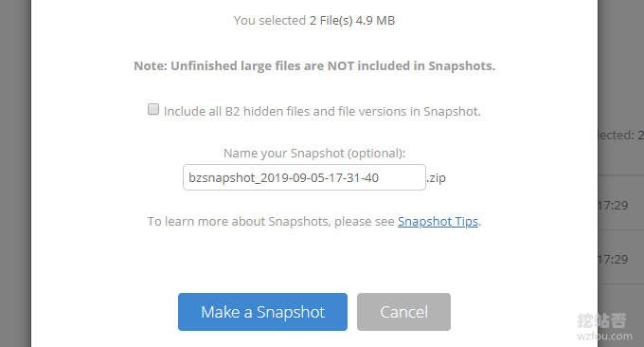The height and width of the screenshot is (347, 644).
Task: Enable including all B2 hidden files checkbox
Action: point(153,109)
